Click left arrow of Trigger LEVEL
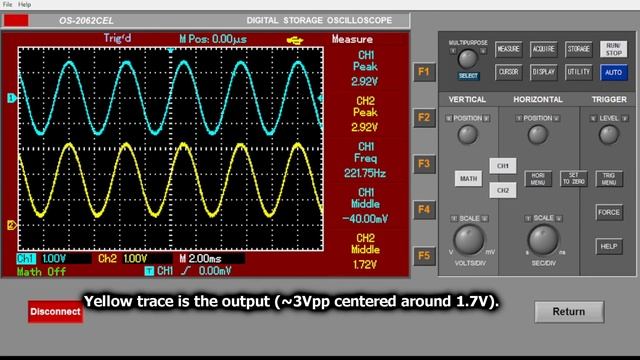This screenshot has width=640, height=360. pos(593,118)
